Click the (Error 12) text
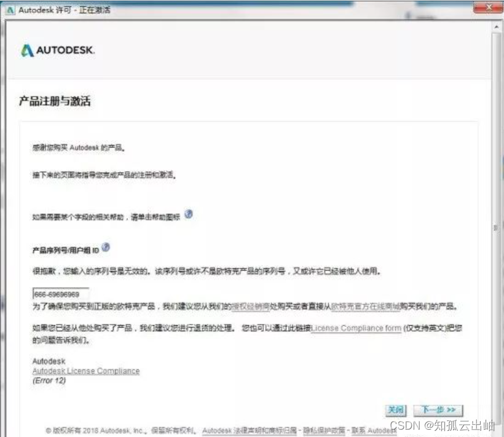 coord(49,380)
